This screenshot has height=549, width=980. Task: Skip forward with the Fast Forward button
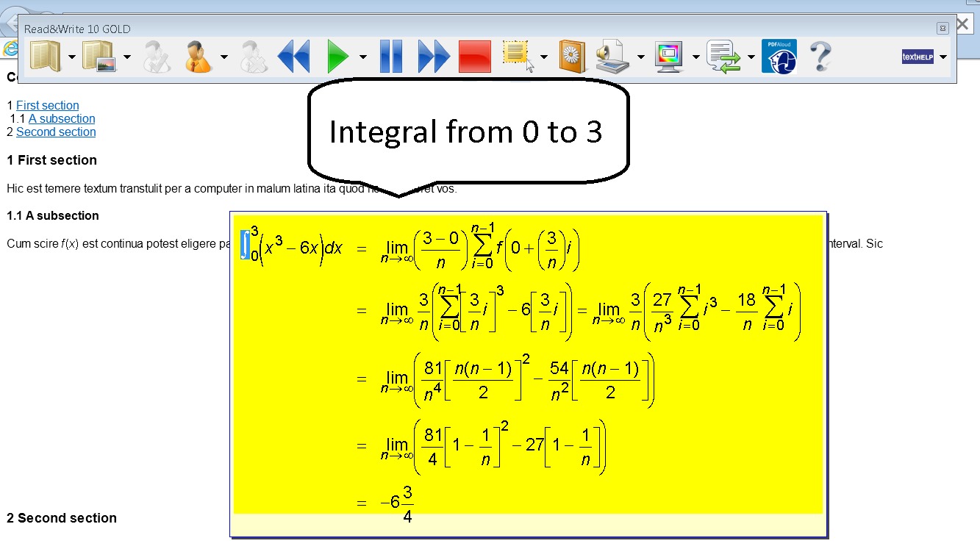[x=434, y=57]
